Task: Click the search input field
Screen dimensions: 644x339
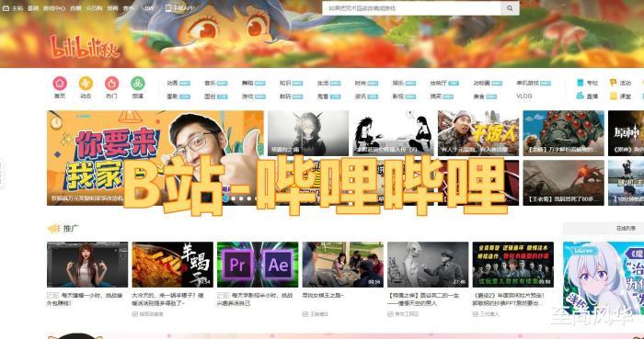Action: point(411,8)
